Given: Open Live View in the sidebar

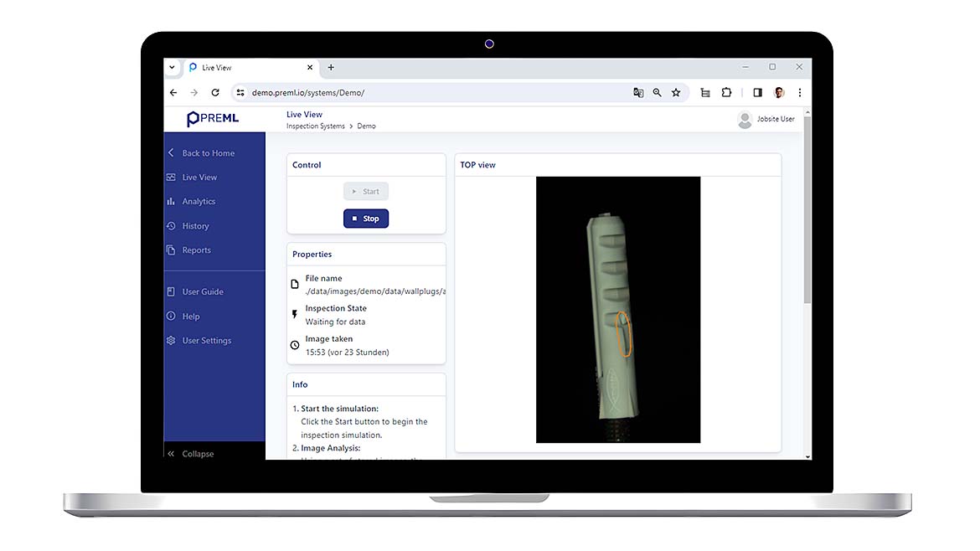Looking at the screenshot, I should [x=199, y=178].
